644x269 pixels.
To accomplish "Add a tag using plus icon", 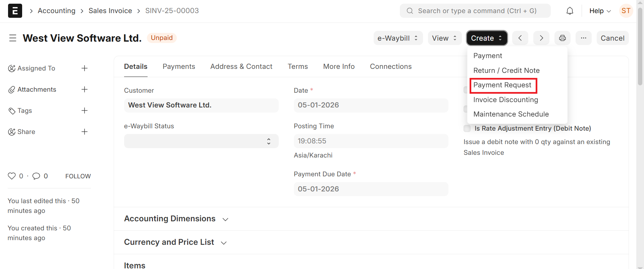I will [x=85, y=110].
